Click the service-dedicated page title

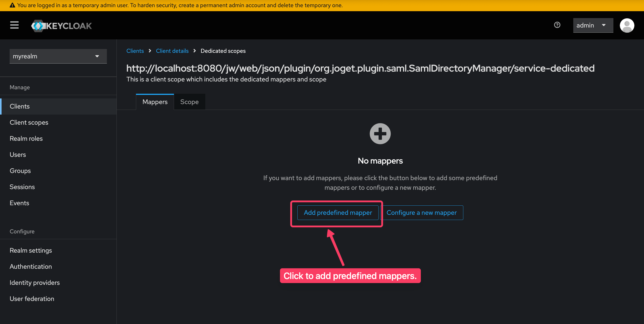pos(360,68)
